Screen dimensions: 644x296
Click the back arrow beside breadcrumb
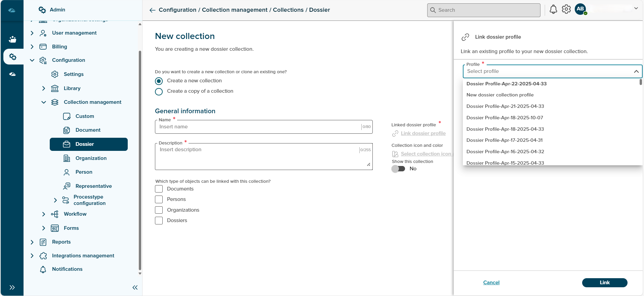(152, 10)
